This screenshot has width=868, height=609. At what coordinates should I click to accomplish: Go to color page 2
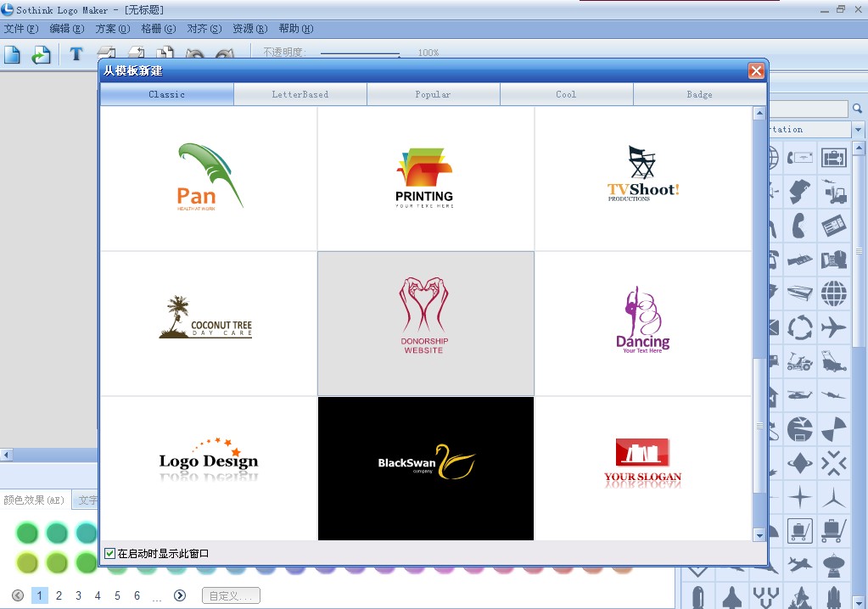(59, 595)
